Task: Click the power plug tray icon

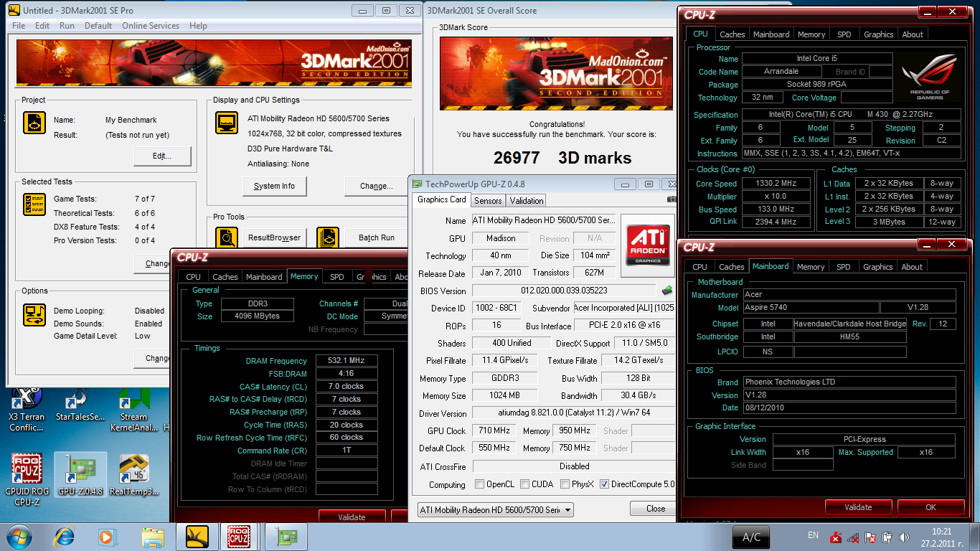Action: tap(887, 537)
